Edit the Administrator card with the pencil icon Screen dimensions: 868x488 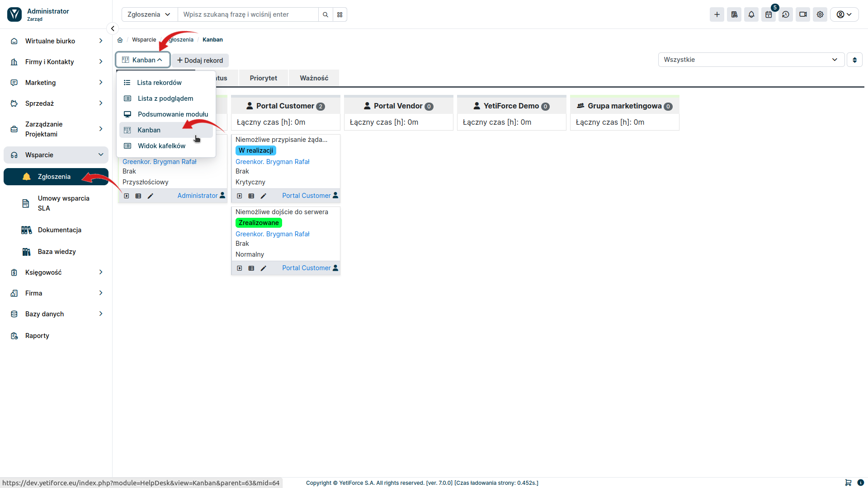[x=151, y=196]
